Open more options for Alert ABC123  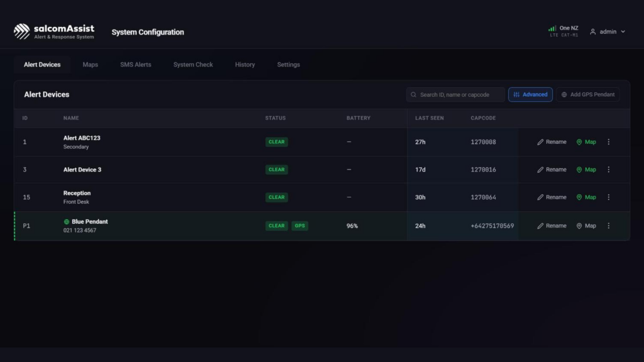pyautogui.click(x=609, y=142)
